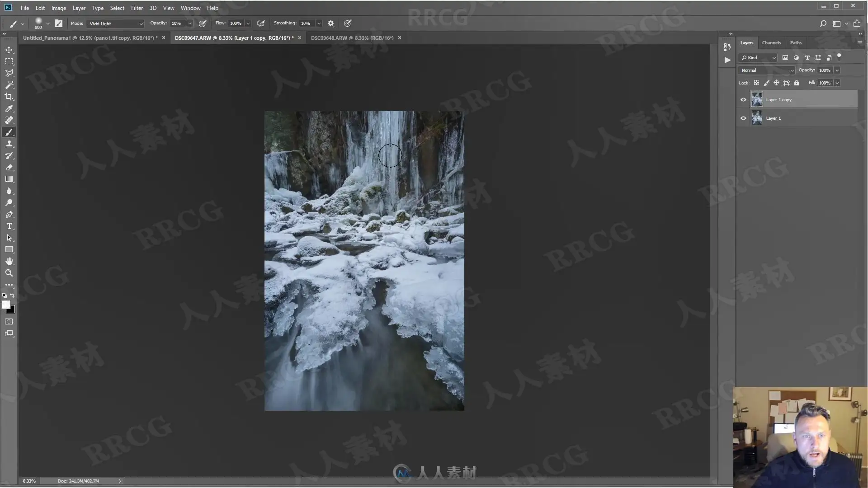Open the Normal blend mode dropdown
Screen dimensions: 868x488
(767, 70)
